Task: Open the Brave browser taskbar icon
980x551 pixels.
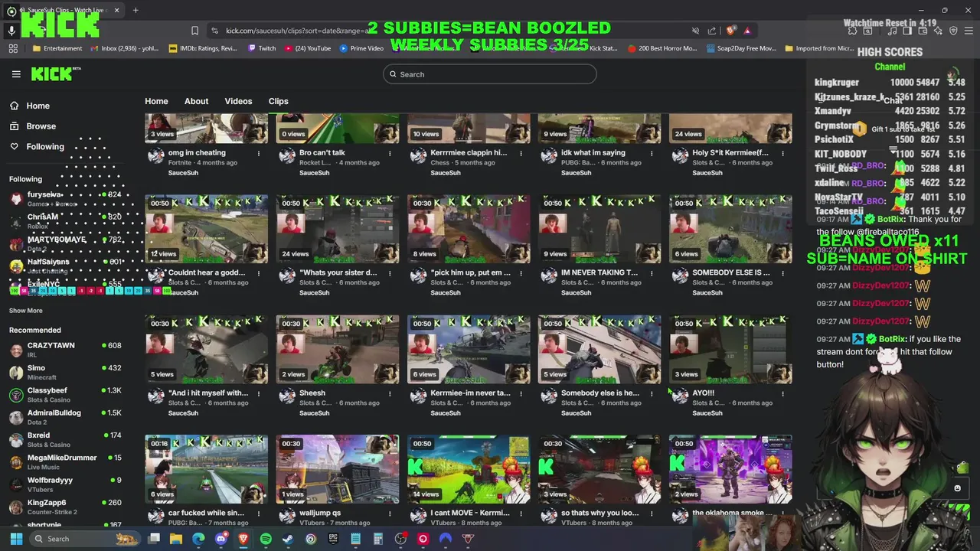Action: click(243, 539)
